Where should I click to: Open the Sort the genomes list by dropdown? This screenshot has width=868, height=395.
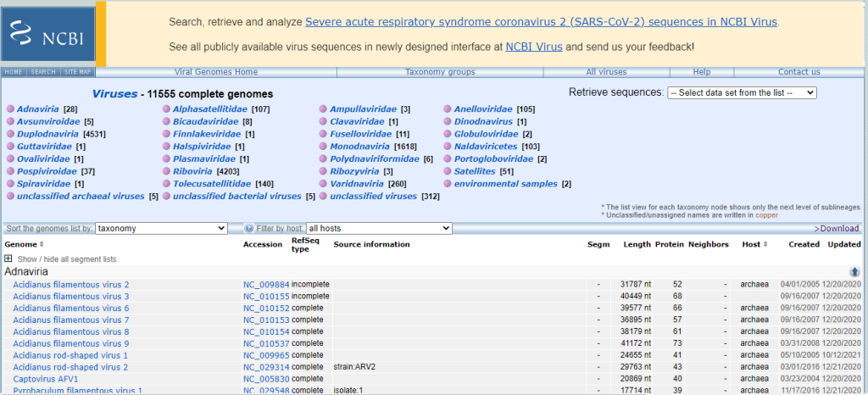[x=161, y=229]
